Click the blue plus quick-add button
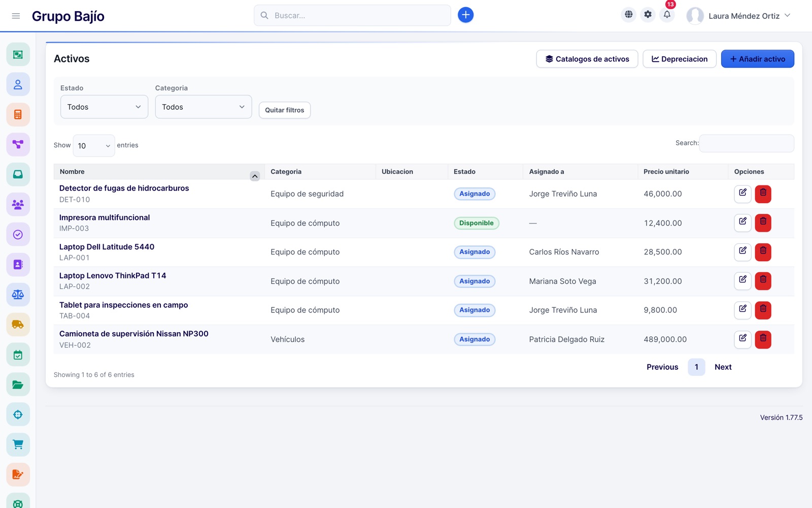 (x=465, y=15)
